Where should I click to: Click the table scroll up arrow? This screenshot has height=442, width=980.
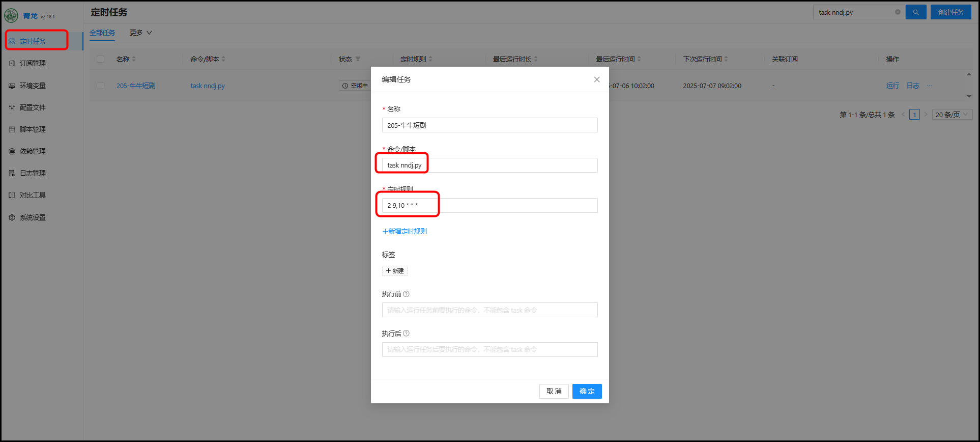(969, 74)
